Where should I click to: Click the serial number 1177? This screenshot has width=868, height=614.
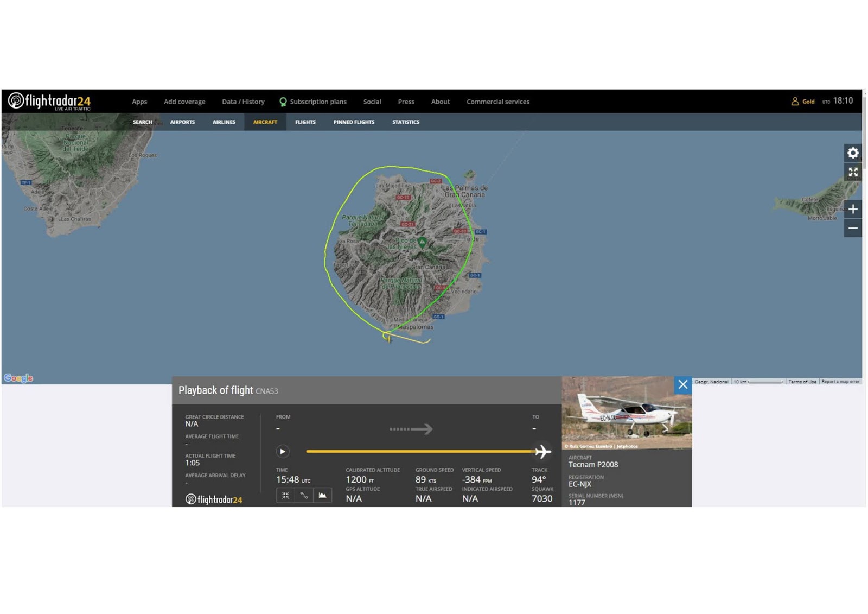(x=577, y=503)
